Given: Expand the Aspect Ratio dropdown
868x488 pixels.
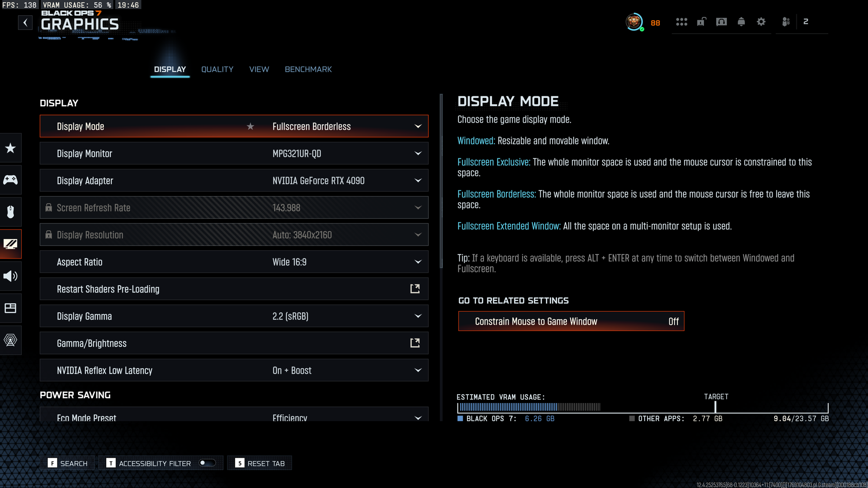Looking at the screenshot, I should point(418,262).
